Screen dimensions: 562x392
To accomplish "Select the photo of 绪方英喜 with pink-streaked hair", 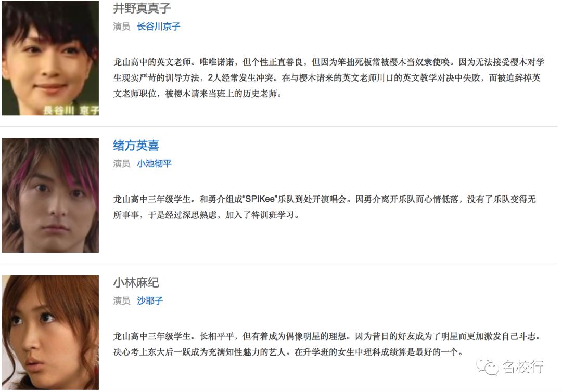I will tap(50, 195).
